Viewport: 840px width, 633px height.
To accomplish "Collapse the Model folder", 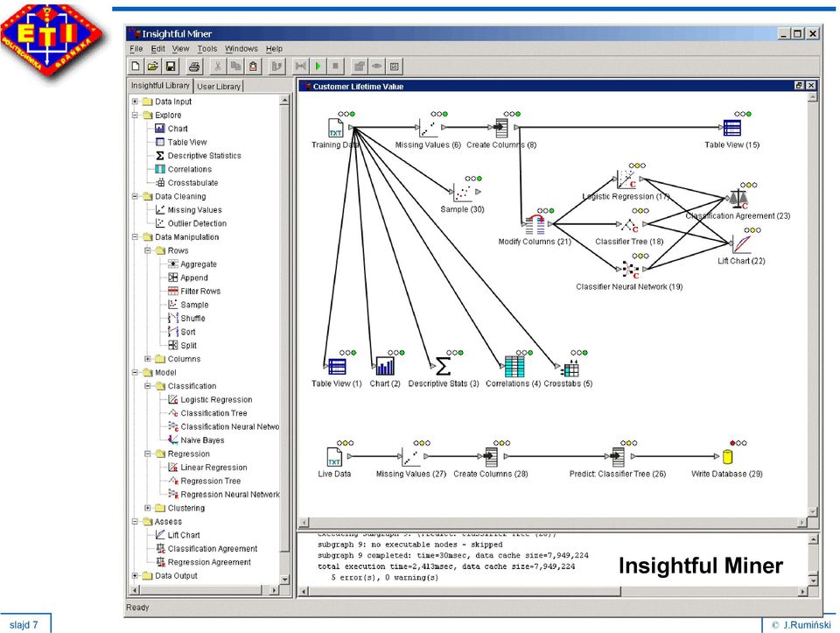I will click(135, 372).
